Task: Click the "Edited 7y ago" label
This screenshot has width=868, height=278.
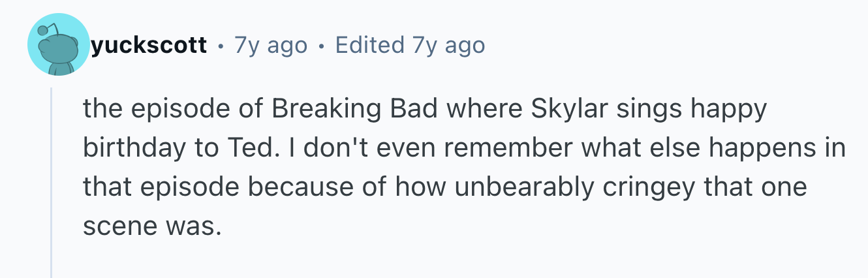Action: pyautogui.click(x=409, y=45)
